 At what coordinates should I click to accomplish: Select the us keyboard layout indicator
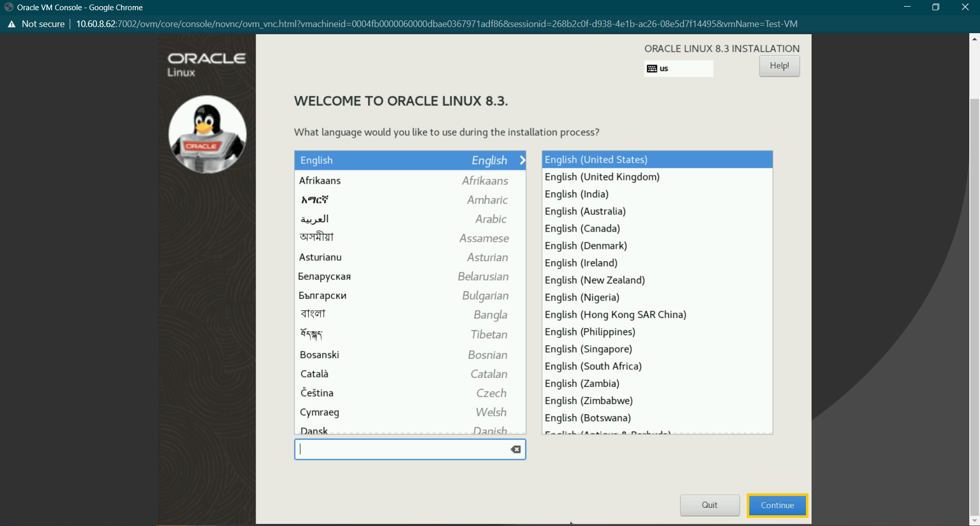(x=679, y=68)
